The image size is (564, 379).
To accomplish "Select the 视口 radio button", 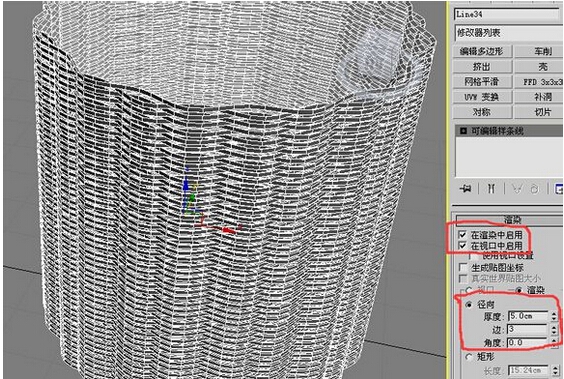I will pyautogui.click(x=468, y=290).
